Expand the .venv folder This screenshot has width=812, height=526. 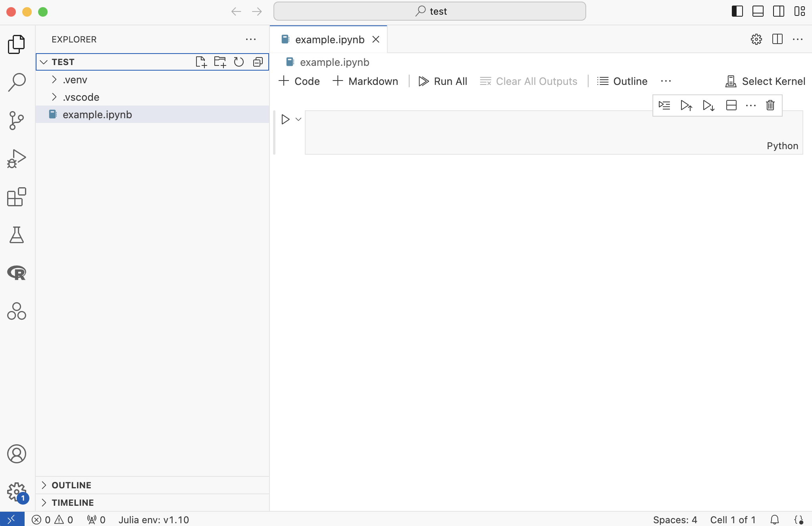click(x=75, y=80)
